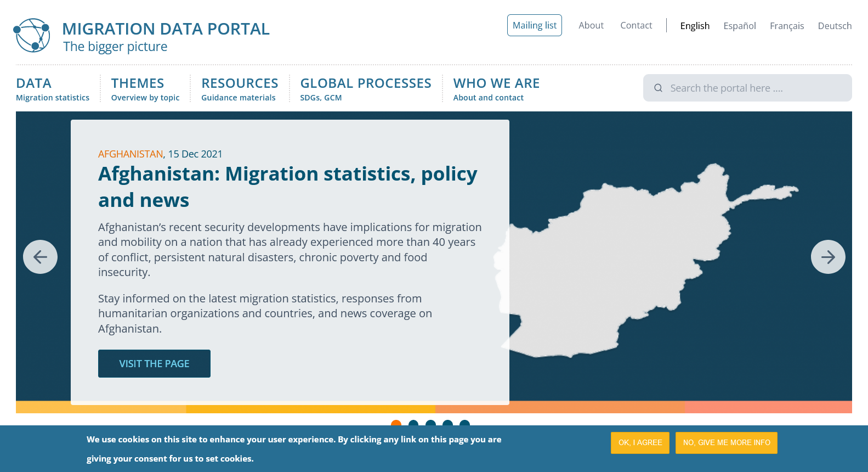This screenshot has height=472, width=868.
Task: Accept cookies with OK, I AGREE
Action: pos(640,443)
